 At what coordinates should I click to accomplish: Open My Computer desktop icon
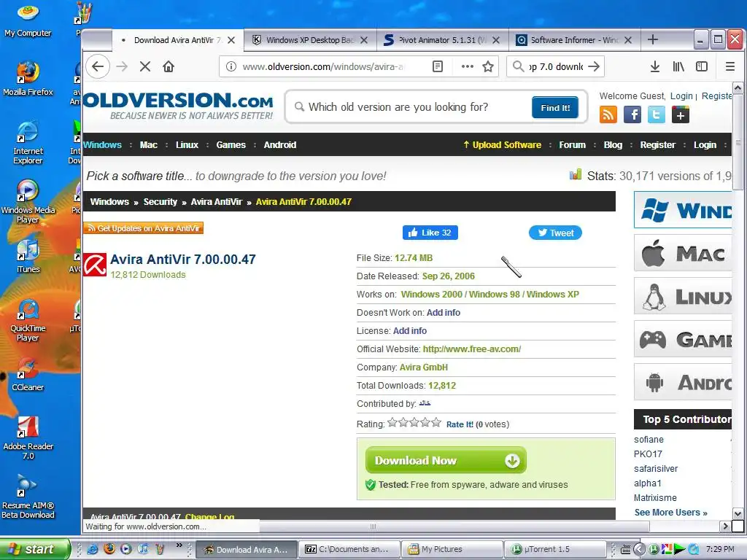(x=28, y=20)
